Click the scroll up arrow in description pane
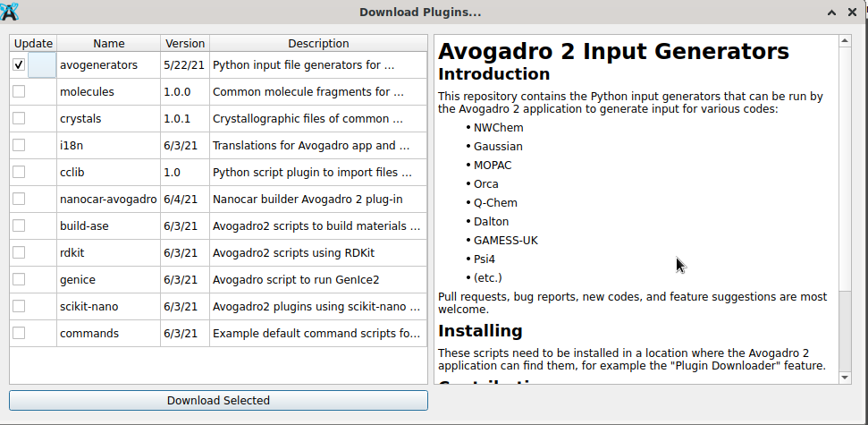Viewport: 868px width, 425px height. pos(845,40)
